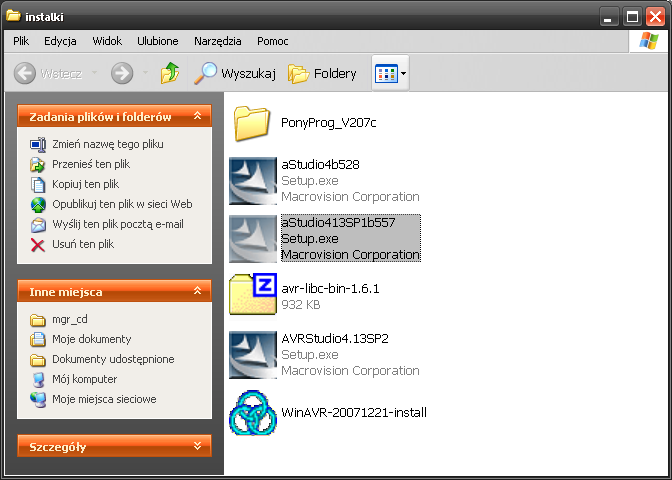Click the WinAVR-20071221-install icon
Image resolution: width=672 pixels, height=480 pixels.
pos(253,412)
